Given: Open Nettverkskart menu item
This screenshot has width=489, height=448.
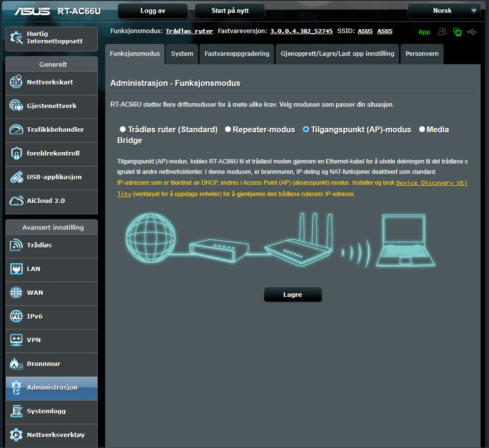Looking at the screenshot, I should pyautogui.click(x=52, y=82).
